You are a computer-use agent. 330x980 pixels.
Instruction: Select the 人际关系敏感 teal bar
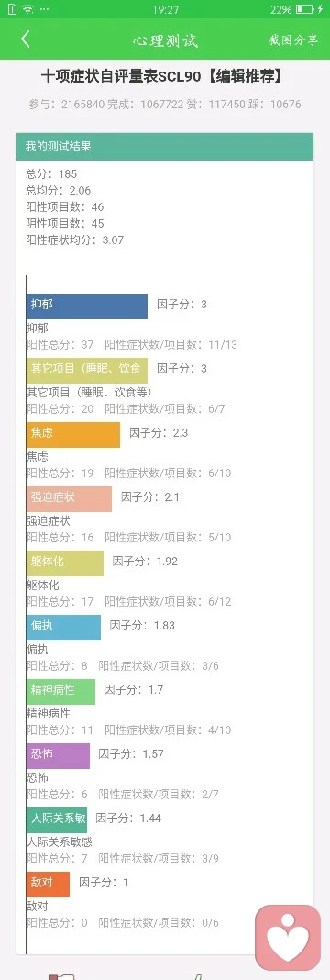tap(57, 819)
